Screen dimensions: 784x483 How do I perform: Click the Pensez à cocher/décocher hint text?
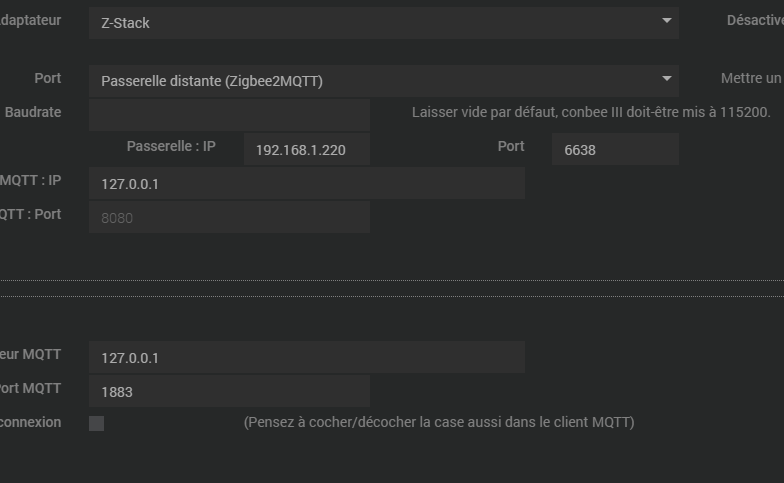(x=439, y=422)
